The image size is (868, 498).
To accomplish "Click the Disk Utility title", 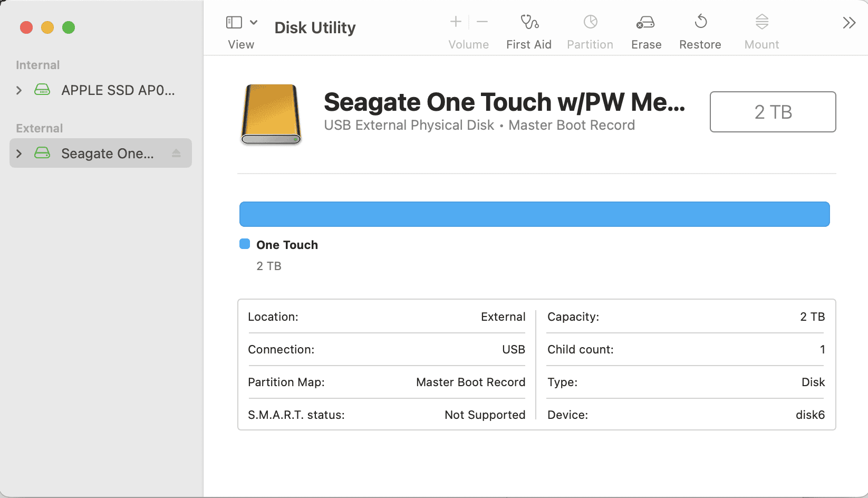I will coord(314,27).
